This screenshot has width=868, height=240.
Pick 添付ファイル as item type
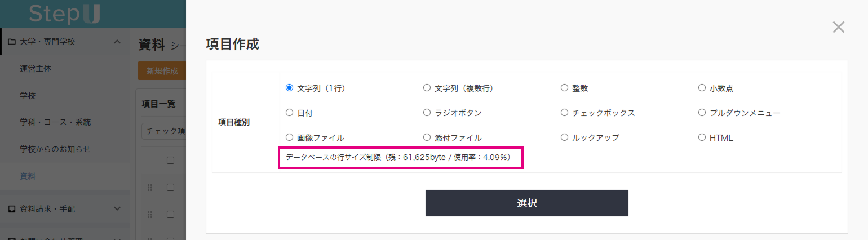(x=427, y=137)
